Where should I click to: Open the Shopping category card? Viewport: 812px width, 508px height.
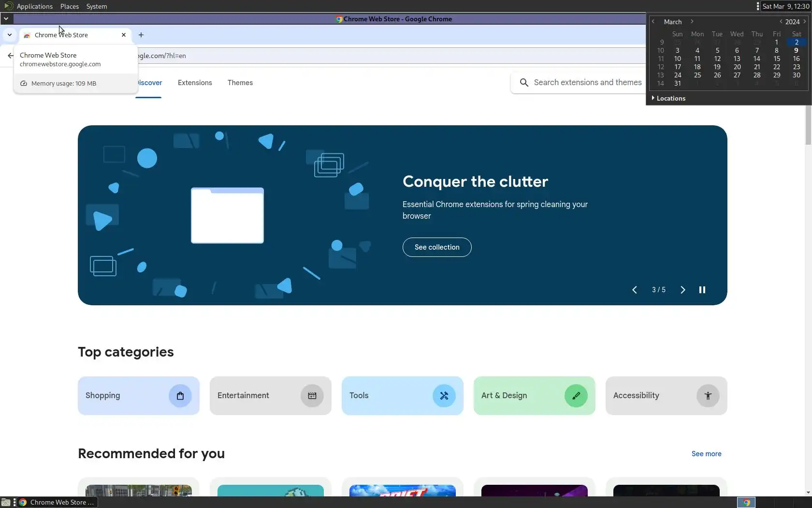coord(139,396)
